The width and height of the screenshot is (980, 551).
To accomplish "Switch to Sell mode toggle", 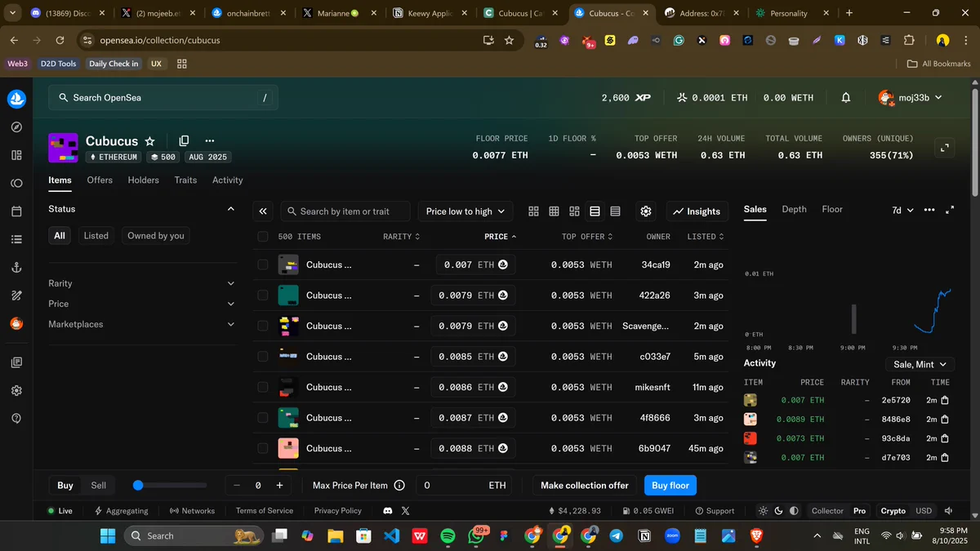I will click(98, 485).
